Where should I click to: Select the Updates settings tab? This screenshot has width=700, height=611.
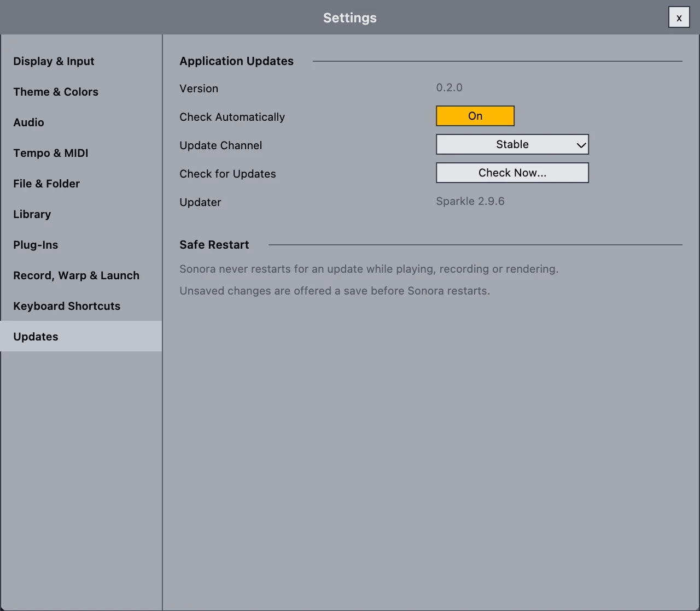pyautogui.click(x=81, y=336)
